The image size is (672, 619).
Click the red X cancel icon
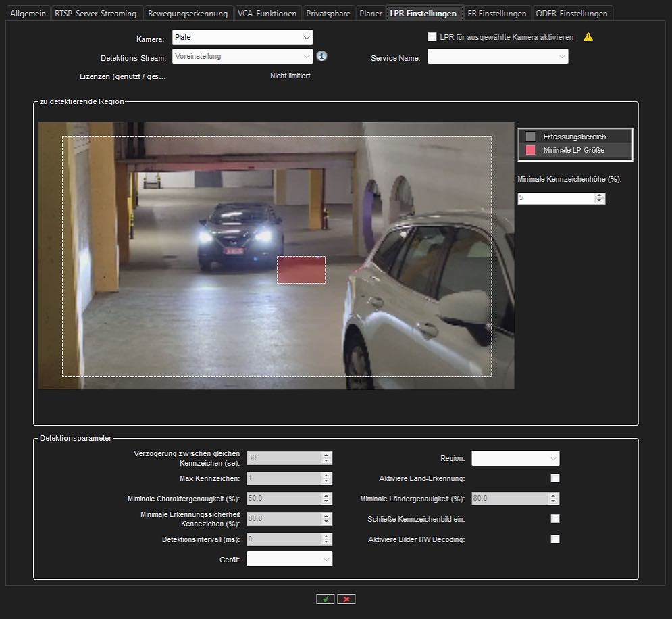346,599
